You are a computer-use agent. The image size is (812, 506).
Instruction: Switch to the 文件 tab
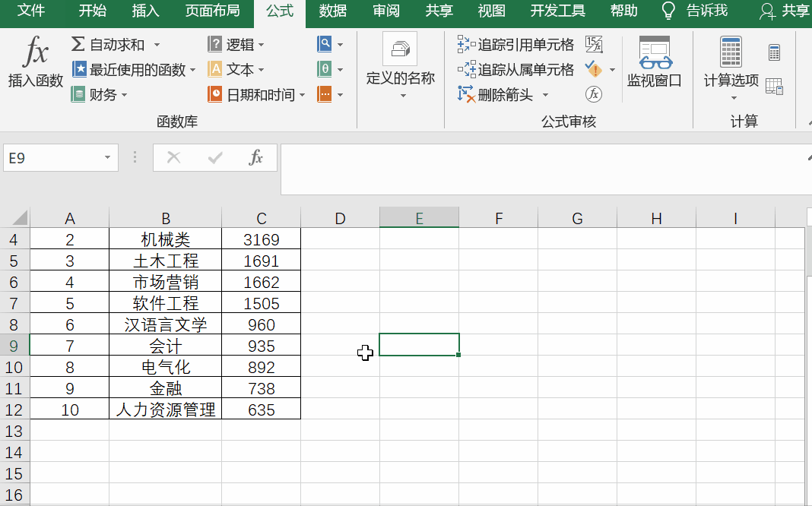pos(31,11)
